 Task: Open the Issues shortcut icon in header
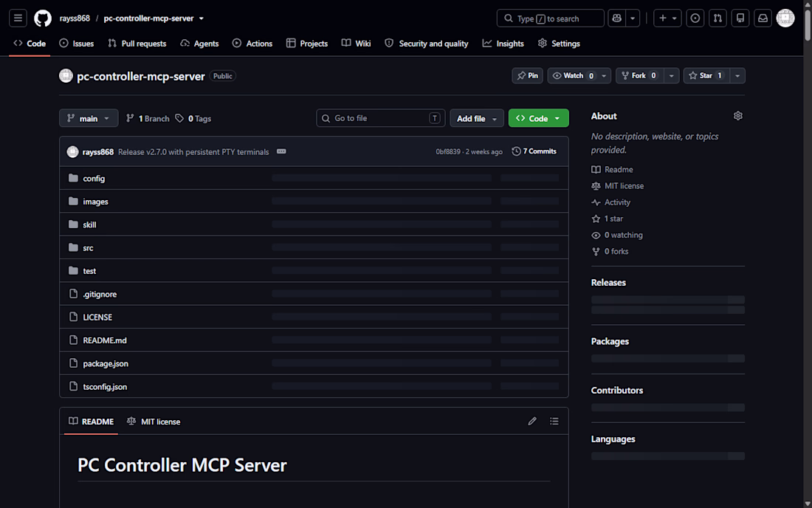(x=695, y=18)
